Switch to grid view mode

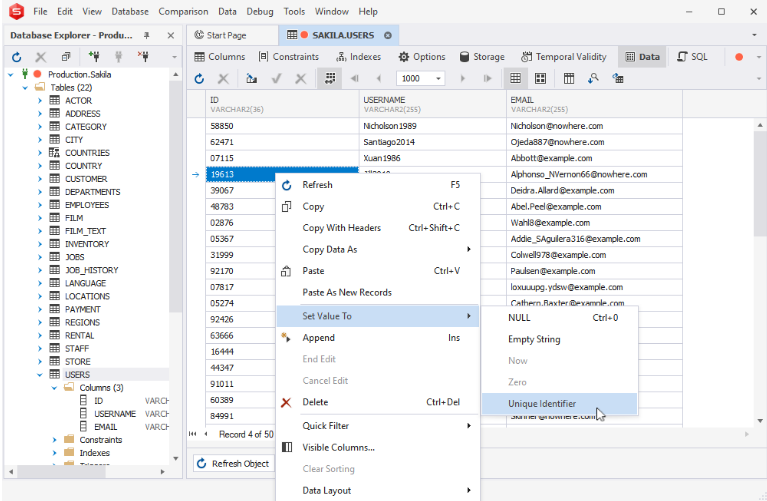click(515, 78)
